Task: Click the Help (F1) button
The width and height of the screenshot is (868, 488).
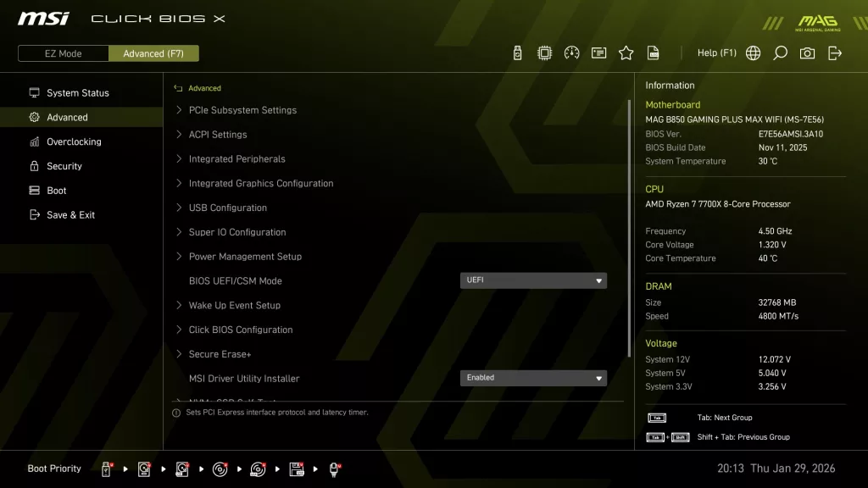Action: (716, 52)
